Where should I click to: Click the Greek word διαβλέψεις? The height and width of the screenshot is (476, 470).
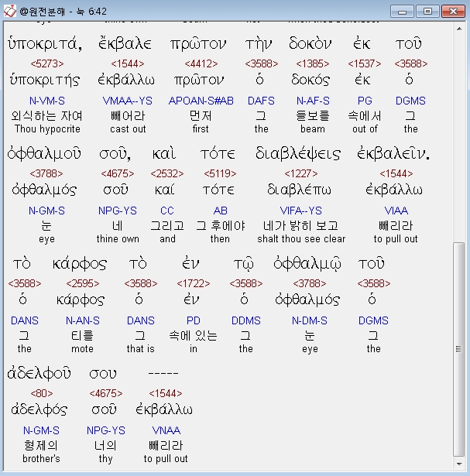(298, 153)
